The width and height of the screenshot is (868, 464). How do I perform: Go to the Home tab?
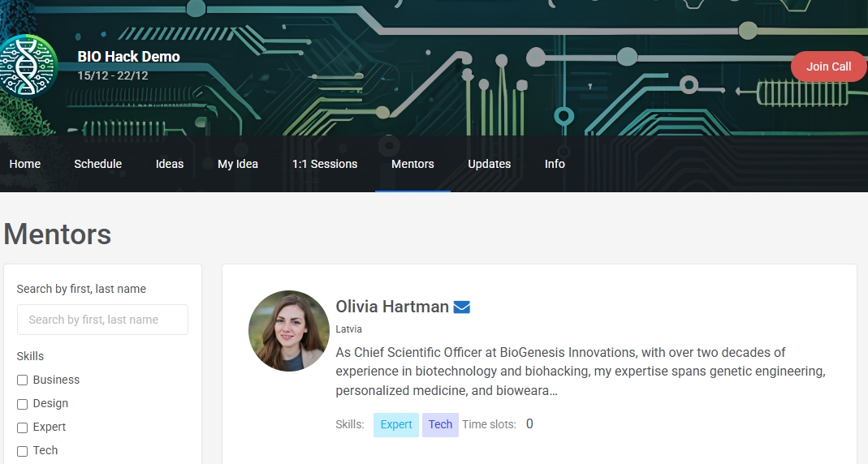pos(25,164)
